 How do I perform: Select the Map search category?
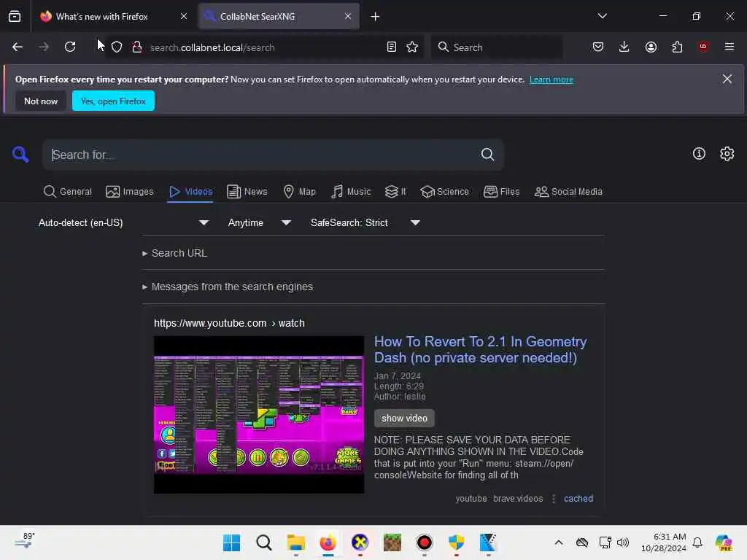click(300, 192)
